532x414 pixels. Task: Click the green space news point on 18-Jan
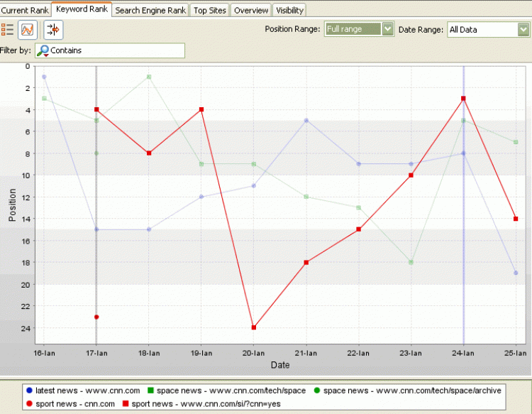click(x=149, y=77)
